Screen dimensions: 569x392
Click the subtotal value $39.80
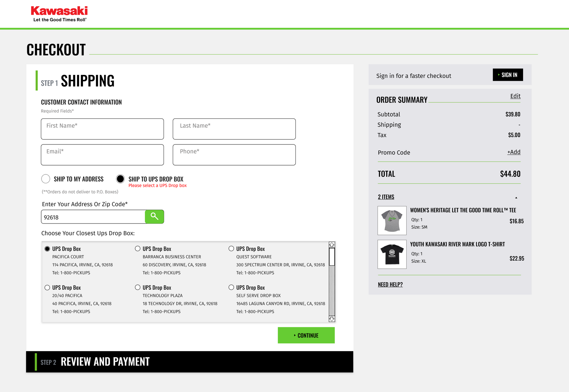513,114
